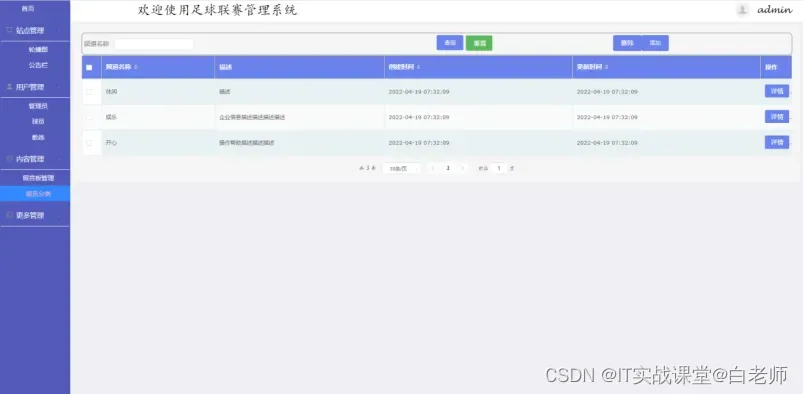Click the 欢迎使用足球联赛管理系统 title
Viewport: 803px width, 394px height.
pyautogui.click(x=217, y=10)
